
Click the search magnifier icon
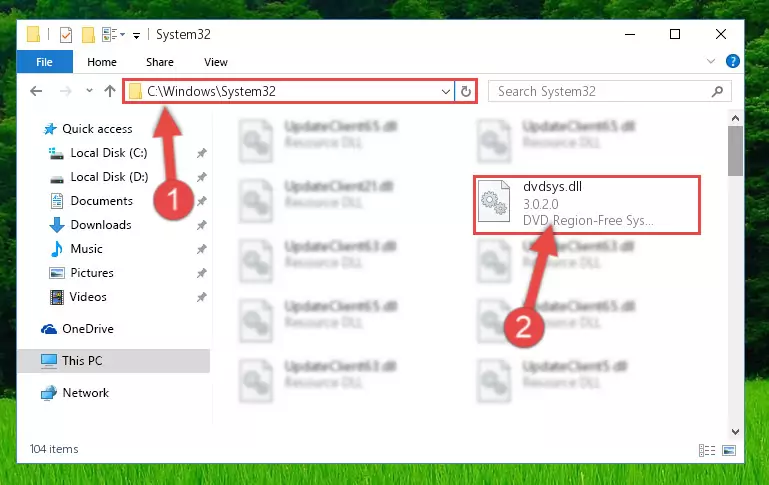717,91
